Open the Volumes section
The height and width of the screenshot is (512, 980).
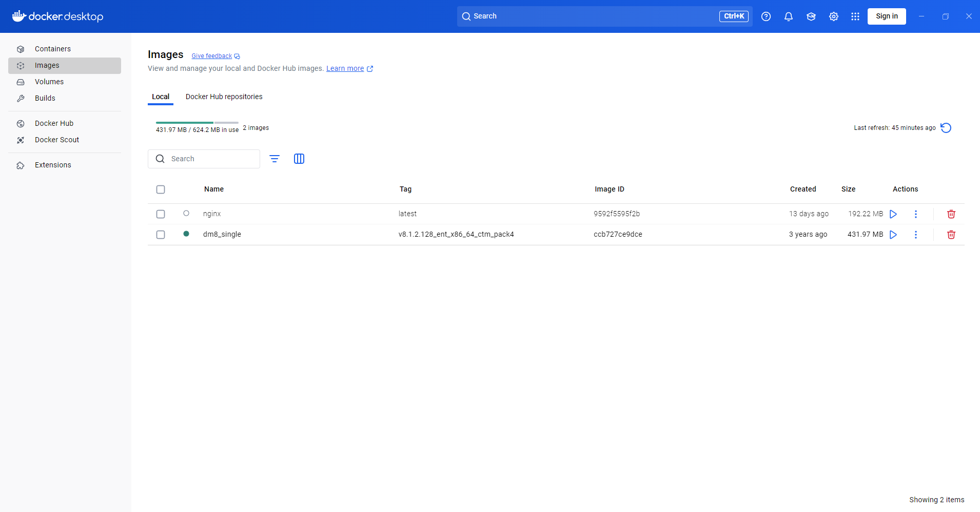[49, 82]
